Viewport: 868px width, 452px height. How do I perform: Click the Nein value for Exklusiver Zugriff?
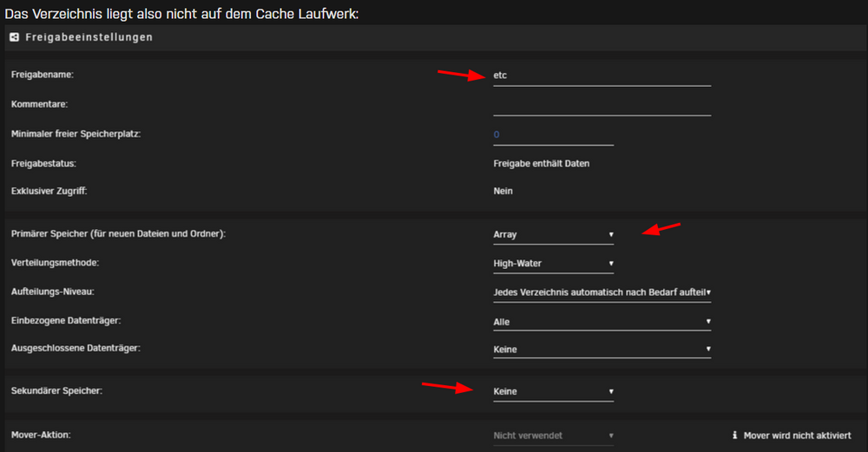click(503, 192)
